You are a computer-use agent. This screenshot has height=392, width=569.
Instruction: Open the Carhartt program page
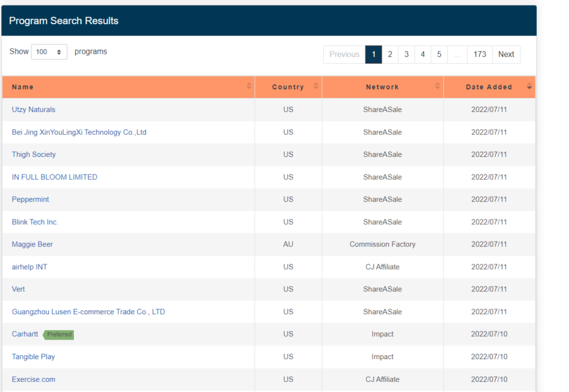pyautogui.click(x=25, y=334)
